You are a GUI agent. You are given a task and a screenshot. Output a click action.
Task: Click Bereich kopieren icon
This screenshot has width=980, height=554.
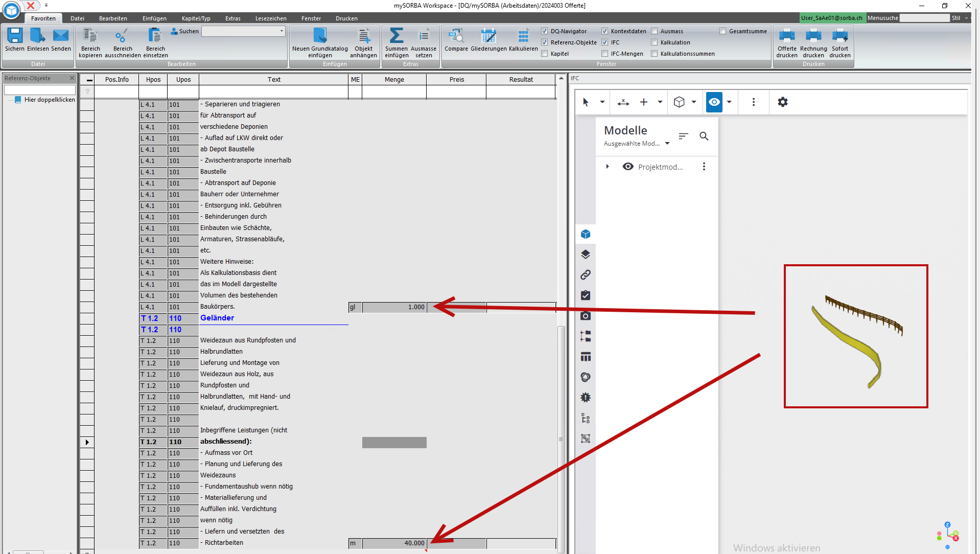90,36
